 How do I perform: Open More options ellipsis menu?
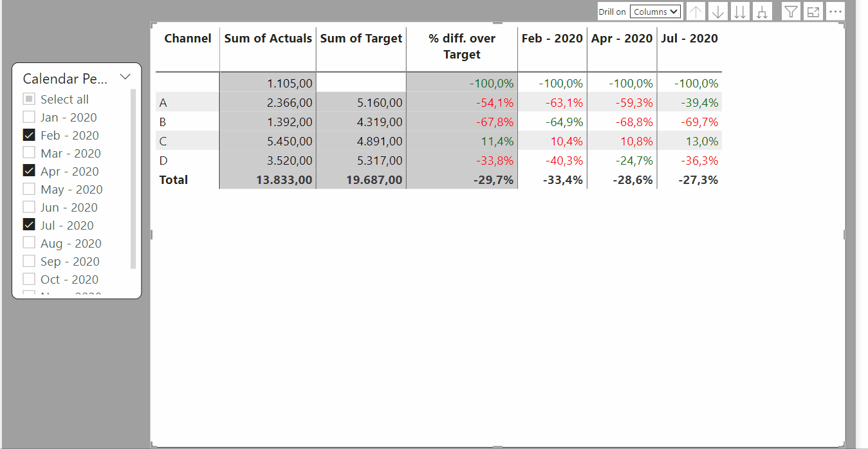[835, 12]
